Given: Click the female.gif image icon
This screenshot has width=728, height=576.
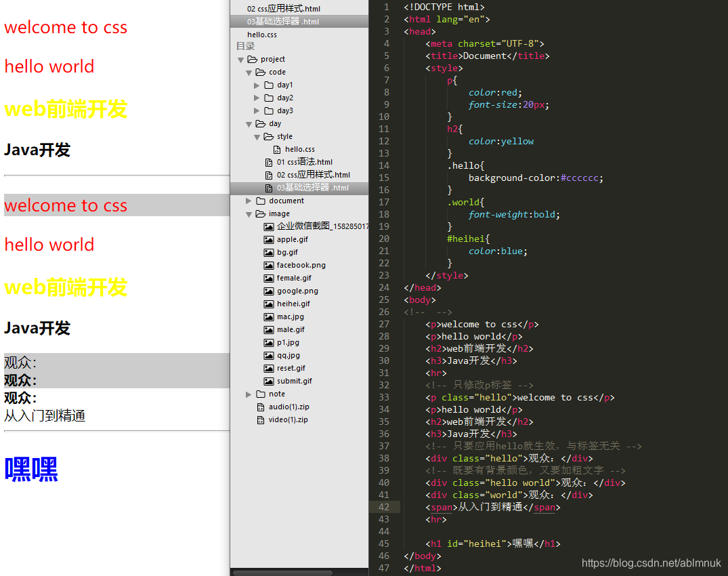Looking at the screenshot, I should pos(269,279).
